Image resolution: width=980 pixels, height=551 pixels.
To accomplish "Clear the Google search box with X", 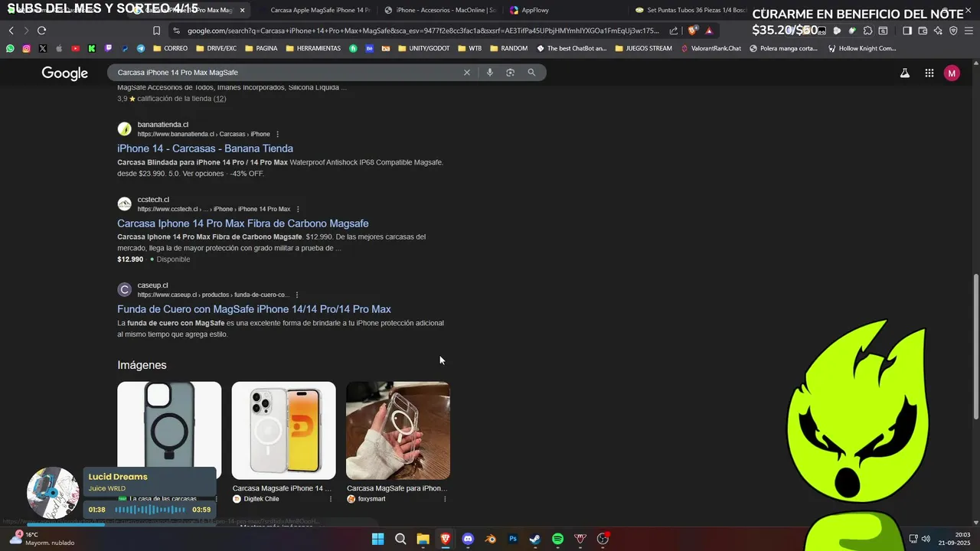I will [467, 72].
